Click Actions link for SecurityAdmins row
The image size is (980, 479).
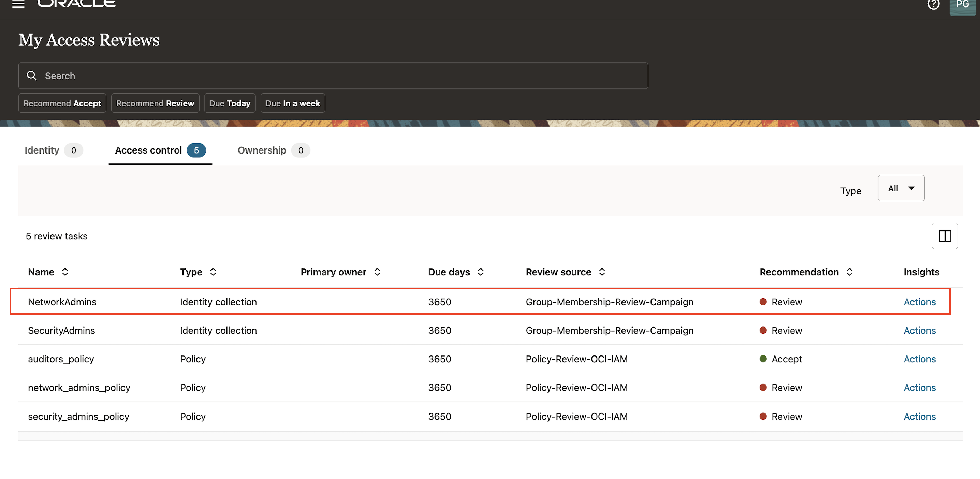920,330
